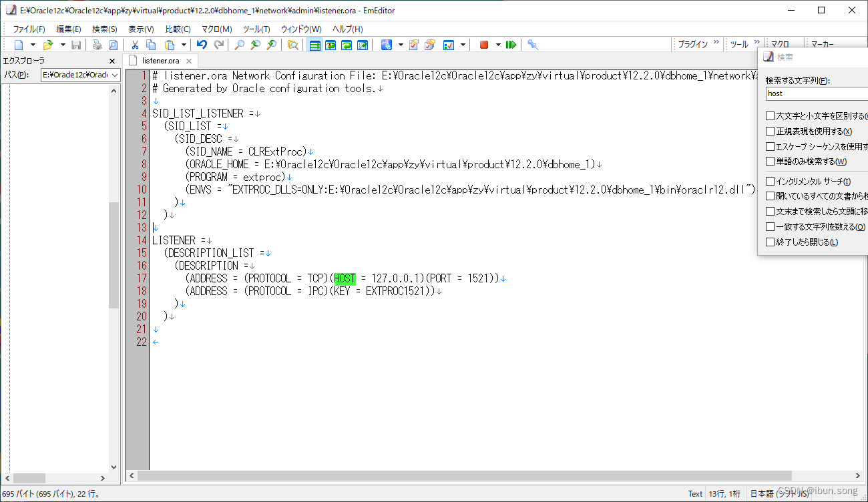
Task: Open the CSV mode dropdown arrow
Action: coord(463,45)
